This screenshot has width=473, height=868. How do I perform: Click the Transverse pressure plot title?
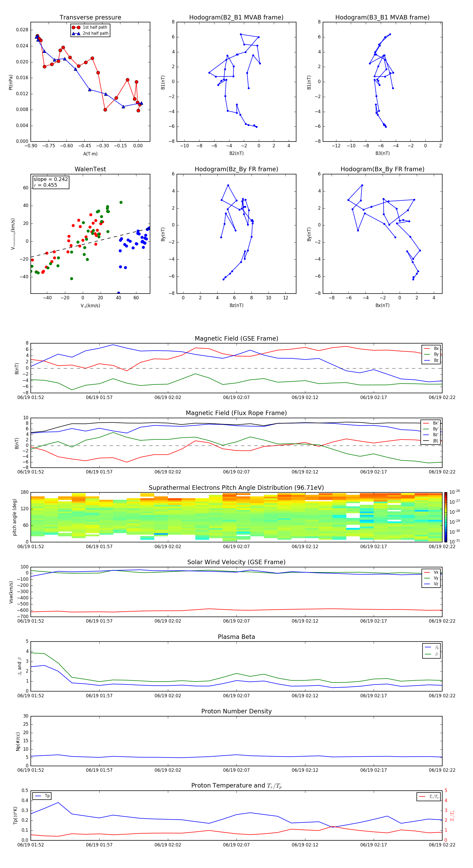click(x=90, y=18)
